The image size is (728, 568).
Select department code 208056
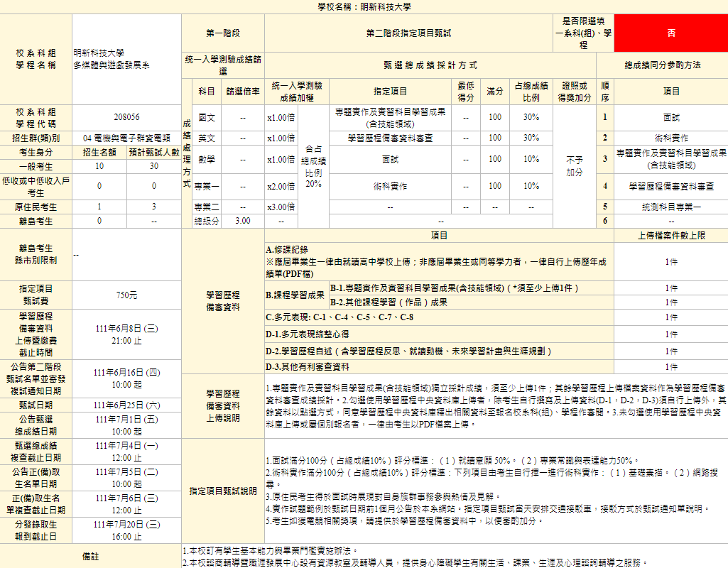(126, 117)
